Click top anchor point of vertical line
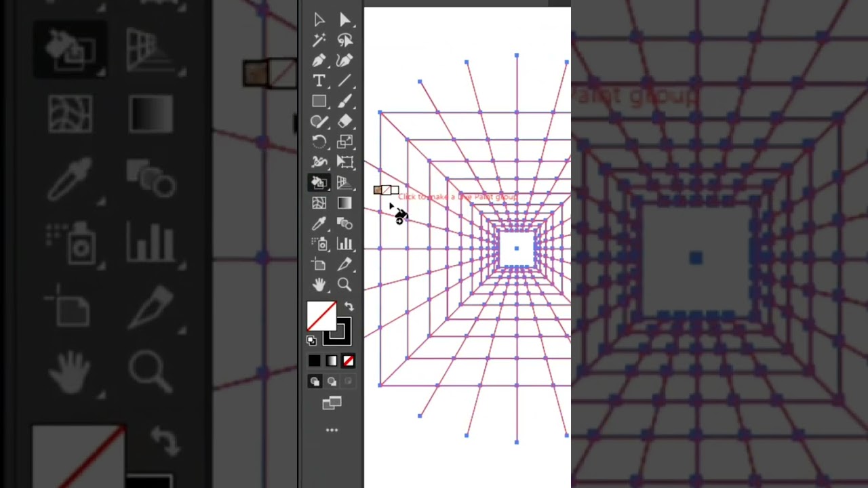Viewport: 868px width, 488px height. [x=517, y=55]
